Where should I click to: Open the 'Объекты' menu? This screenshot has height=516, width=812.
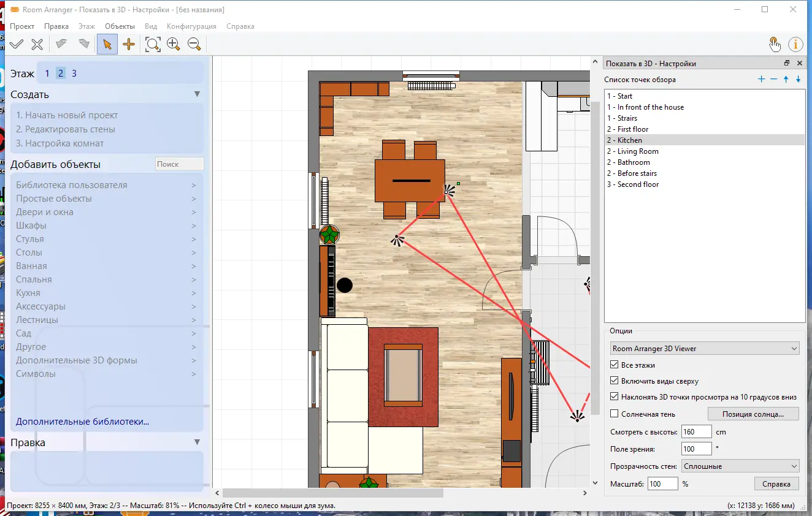(120, 26)
